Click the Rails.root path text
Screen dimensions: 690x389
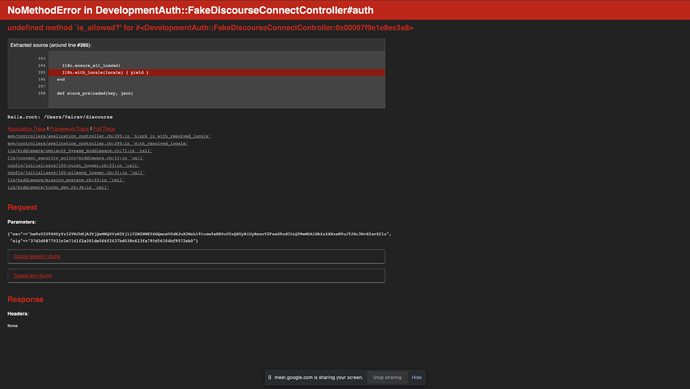tap(60, 117)
